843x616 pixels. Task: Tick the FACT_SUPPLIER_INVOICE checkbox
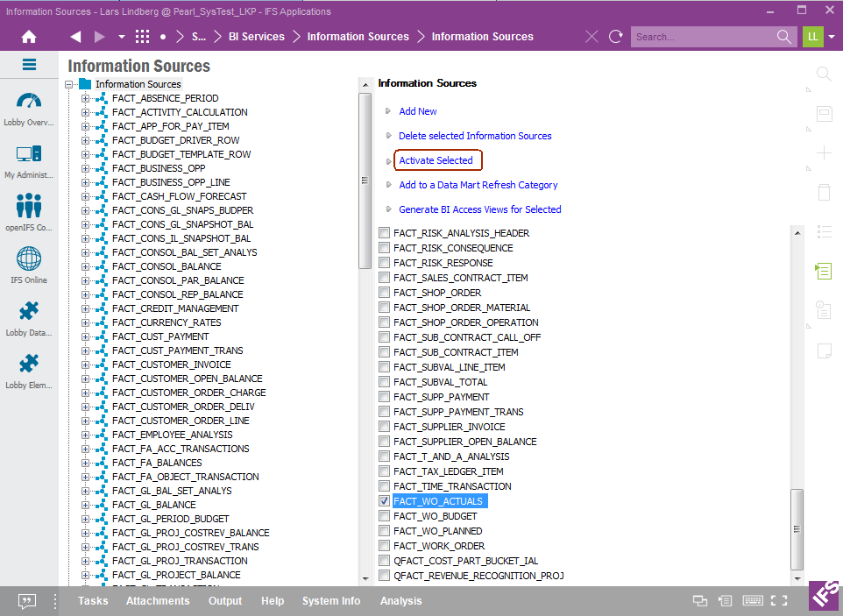click(x=384, y=427)
